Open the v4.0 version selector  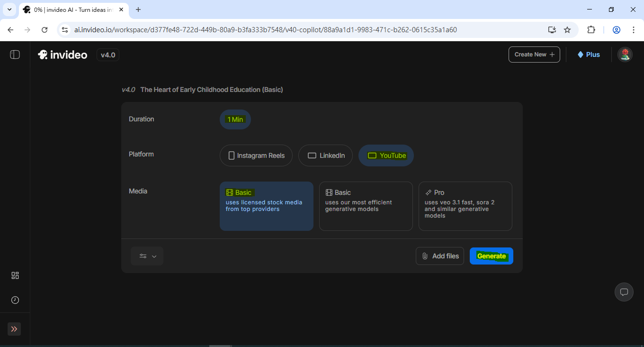(108, 55)
